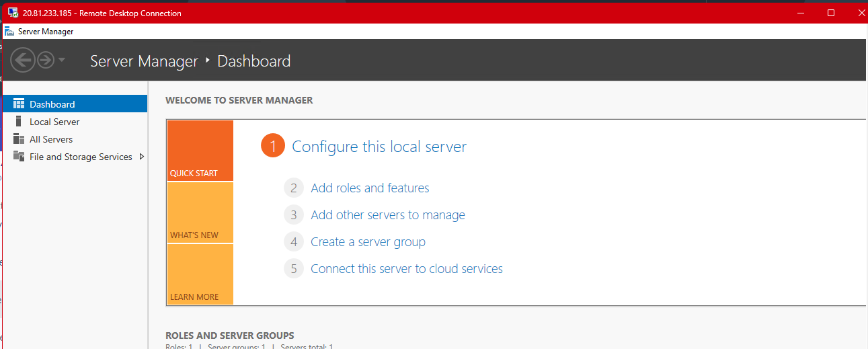Click the step 3 number circle
This screenshot has width=868, height=349.
[x=294, y=215]
